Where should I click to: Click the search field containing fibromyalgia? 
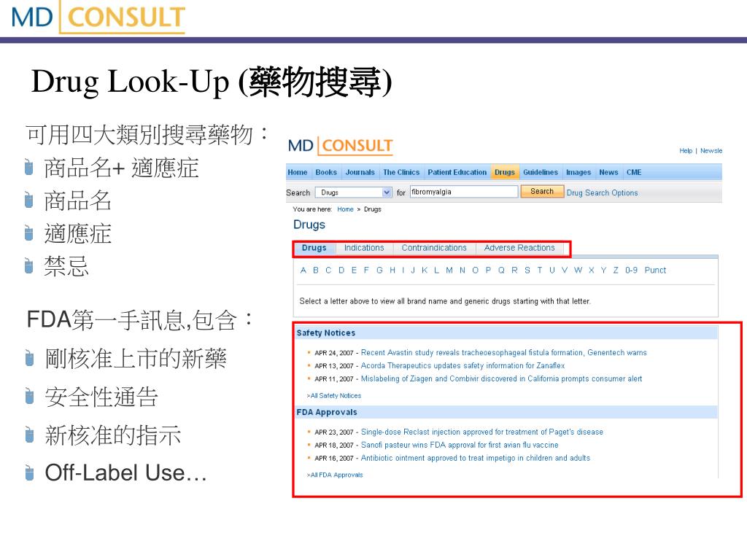(463, 192)
